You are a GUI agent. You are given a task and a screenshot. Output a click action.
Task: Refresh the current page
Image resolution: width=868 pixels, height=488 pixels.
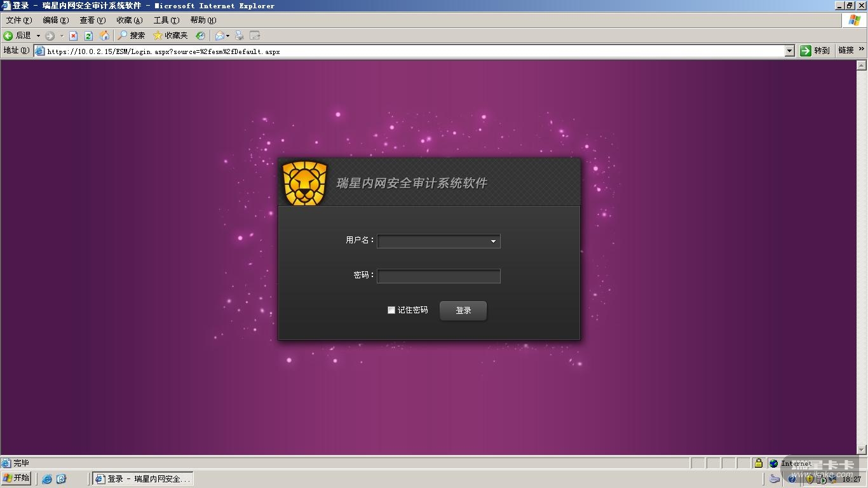89,36
